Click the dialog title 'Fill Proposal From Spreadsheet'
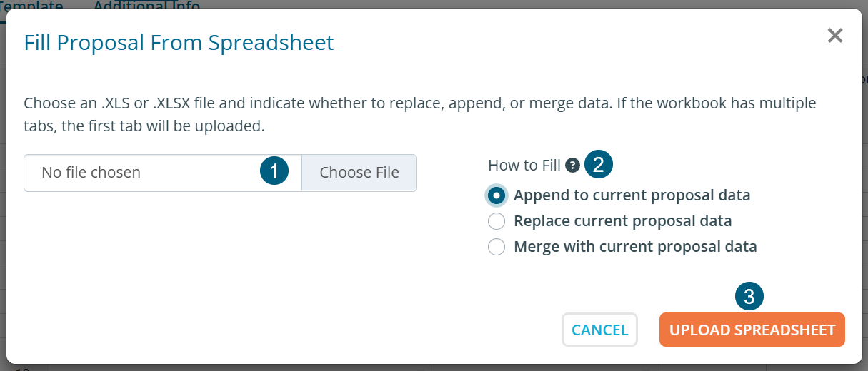Screen dimensions: 868x371 179,43
